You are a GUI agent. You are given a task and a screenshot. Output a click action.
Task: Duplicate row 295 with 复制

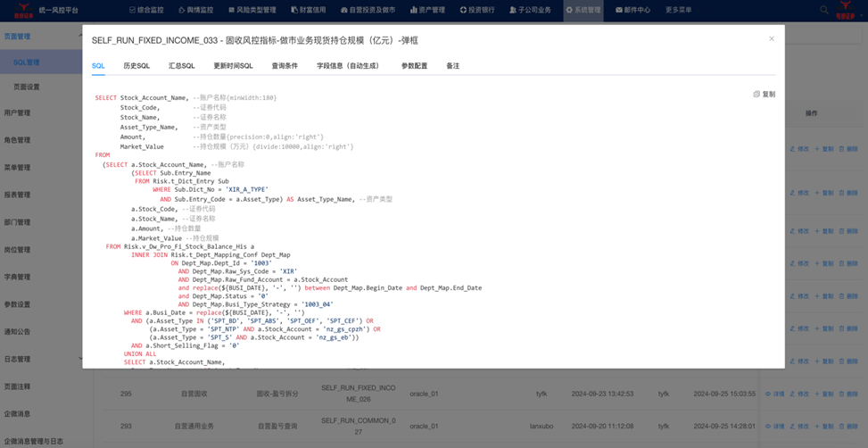click(823, 394)
